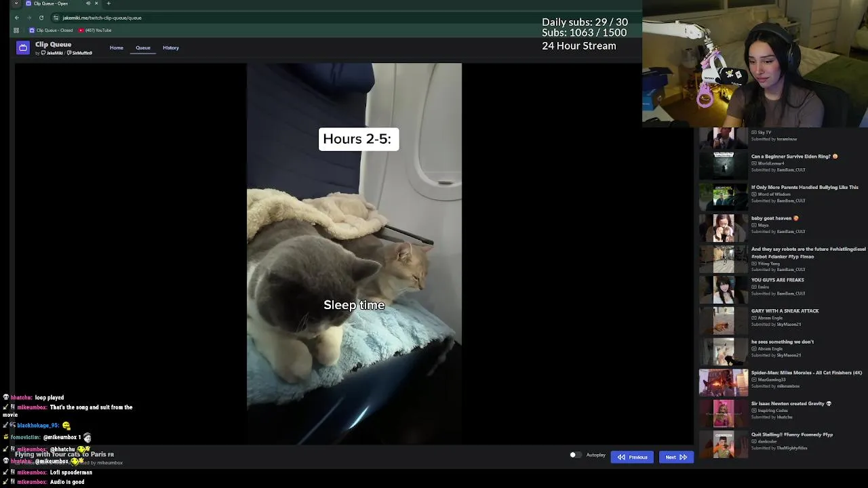The image size is (868, 488).
Task: Click the video icon beside WorldLemur4
Action: pyautogui.click(x=753, y=163)
